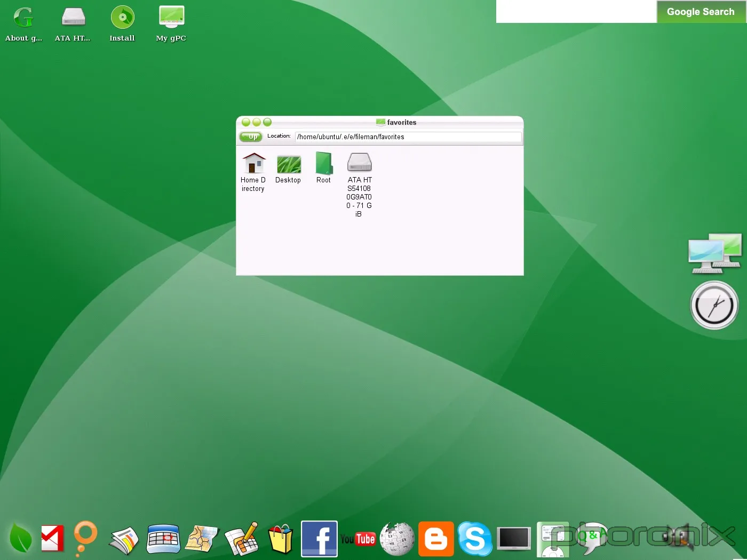Screen dimensions: 747x560
Task: Click the green leaf dock icon
Action: point(21,539)
